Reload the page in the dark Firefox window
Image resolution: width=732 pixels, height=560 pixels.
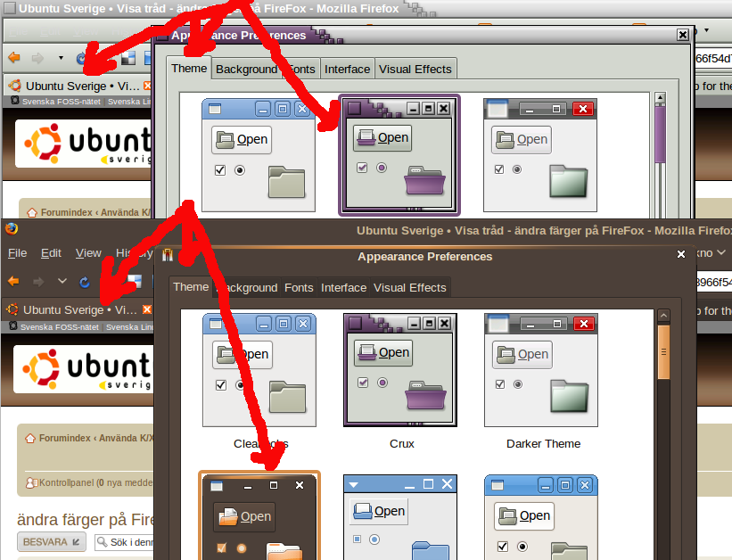(85, 282)
